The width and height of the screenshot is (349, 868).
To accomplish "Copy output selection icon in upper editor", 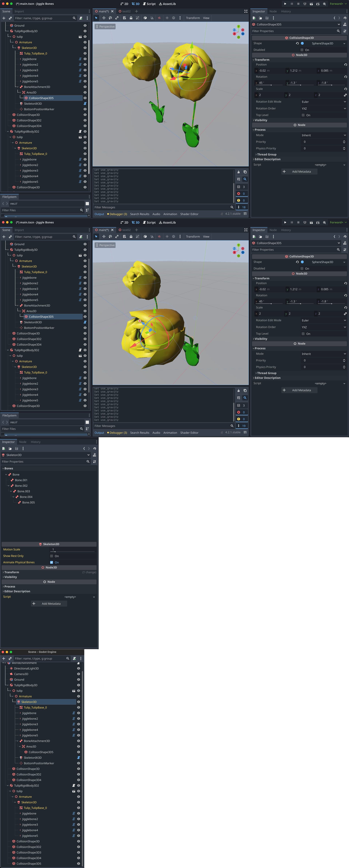I will tap(245, 172).
